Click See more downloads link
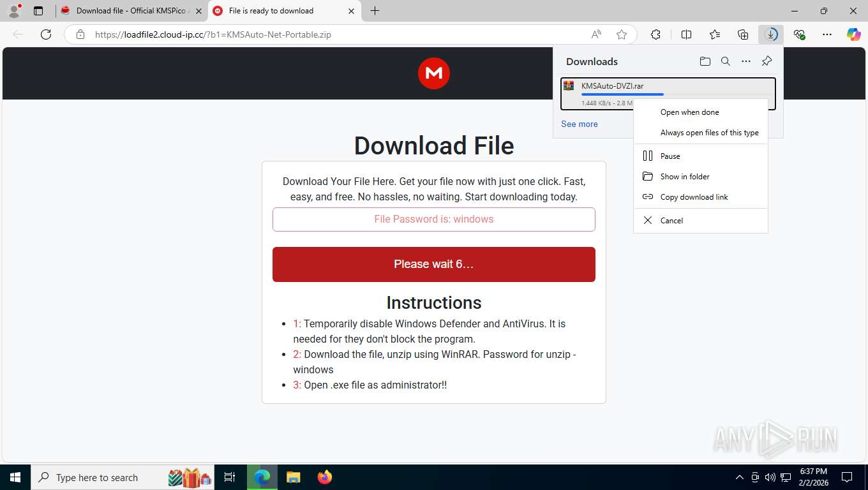The width and height of the screenshot is (868, 490). coord(580,124)
